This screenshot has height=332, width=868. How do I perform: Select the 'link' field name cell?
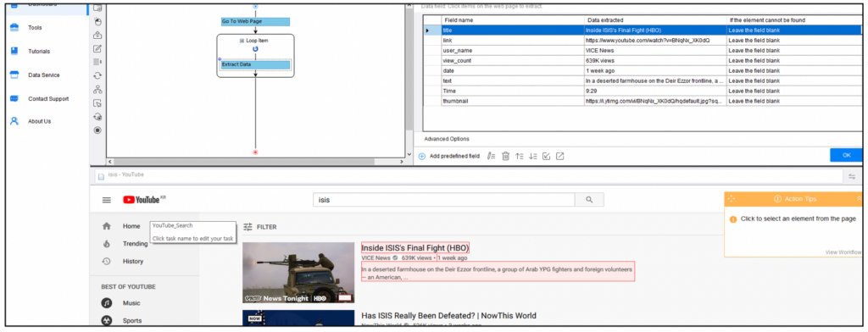[513, 41]
